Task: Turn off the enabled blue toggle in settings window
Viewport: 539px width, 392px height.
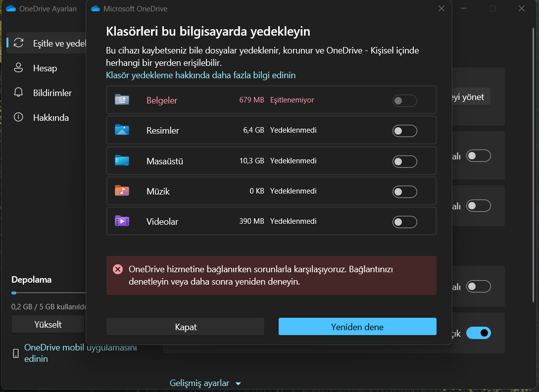Action: (x=479, y=333)
